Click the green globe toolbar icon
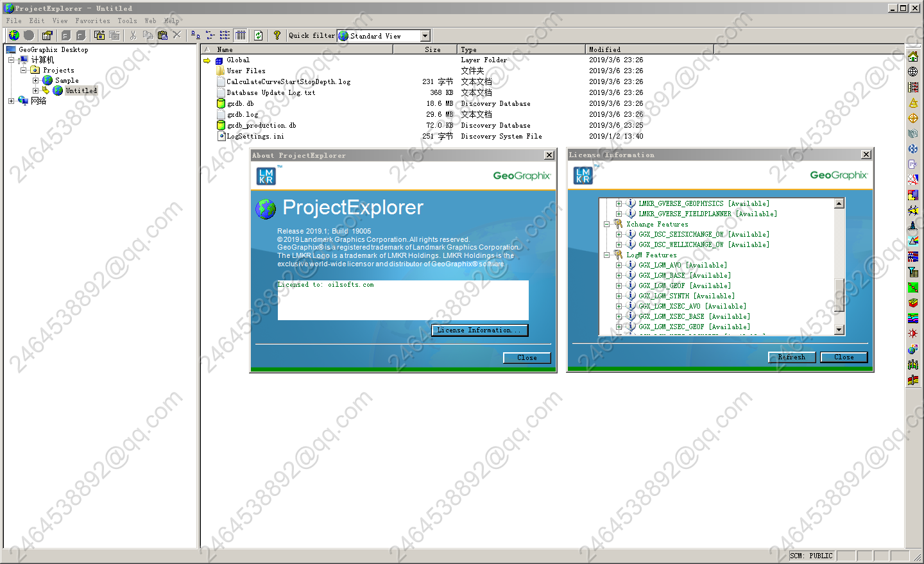The width and height of the screenshot is (924, 564). (13, 35)
